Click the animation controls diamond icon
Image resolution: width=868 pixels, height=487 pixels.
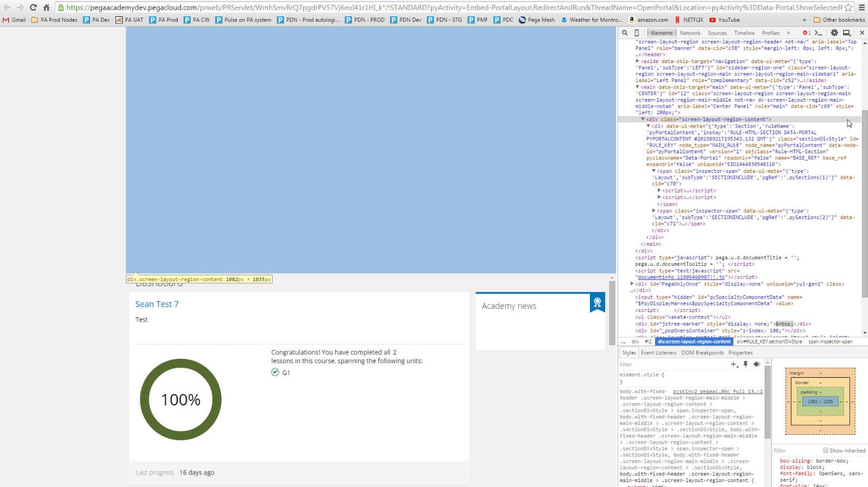point(756,364)
